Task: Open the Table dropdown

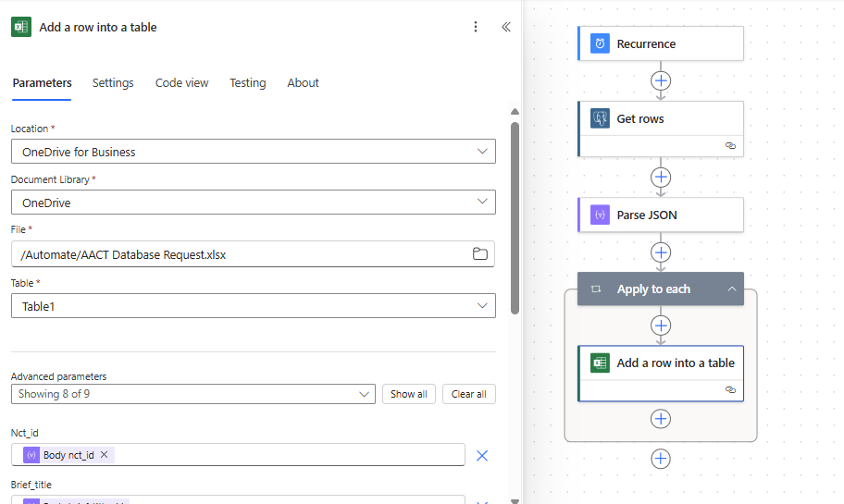Action: (x=253, y=306)
